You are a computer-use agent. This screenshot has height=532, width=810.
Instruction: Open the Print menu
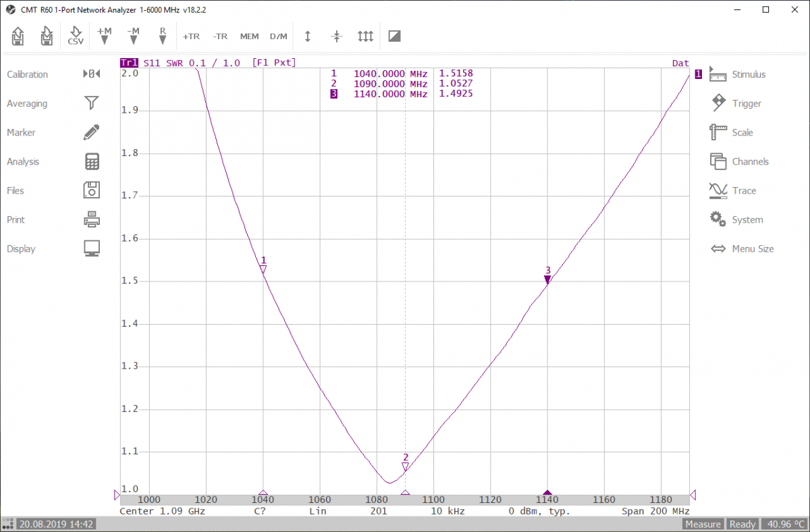pyautogui.click(x=53, y=219)
